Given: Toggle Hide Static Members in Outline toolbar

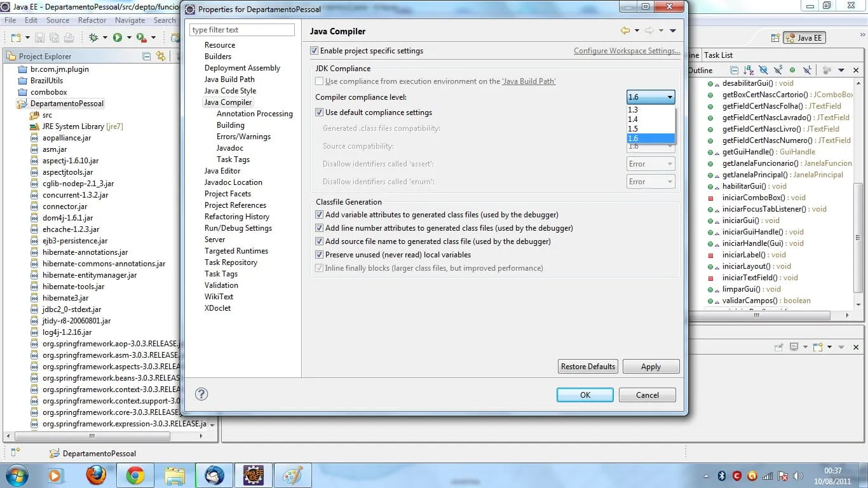Looking at the screenshot, I should pyautogui.click(x=778, y=70).
